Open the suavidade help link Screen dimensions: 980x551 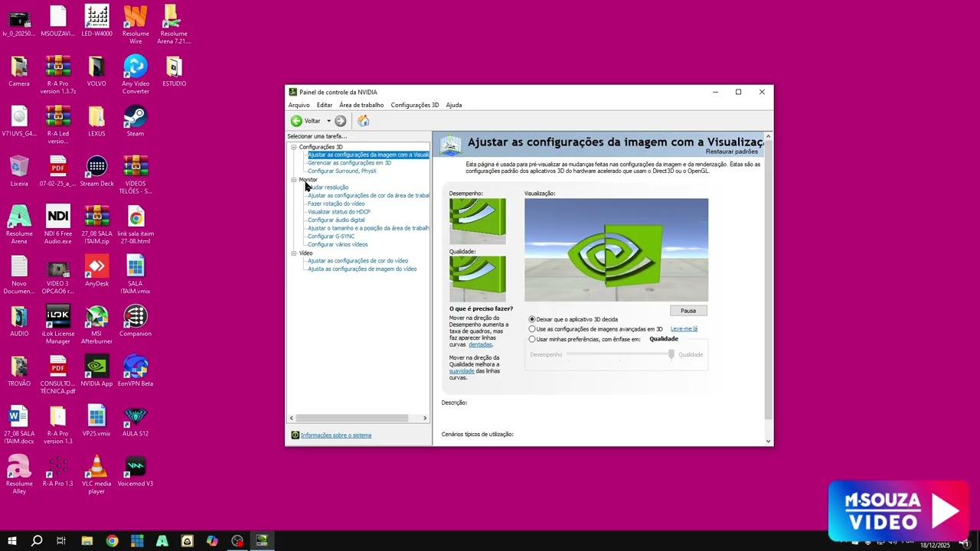[462, 371]
